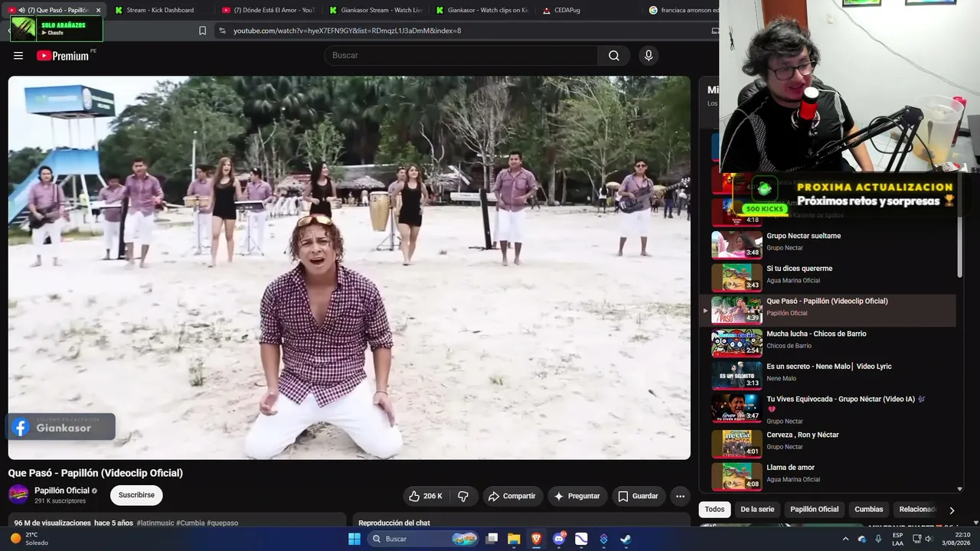Open Discord from taskbar
980x551 pixels.
pos(559,539)
